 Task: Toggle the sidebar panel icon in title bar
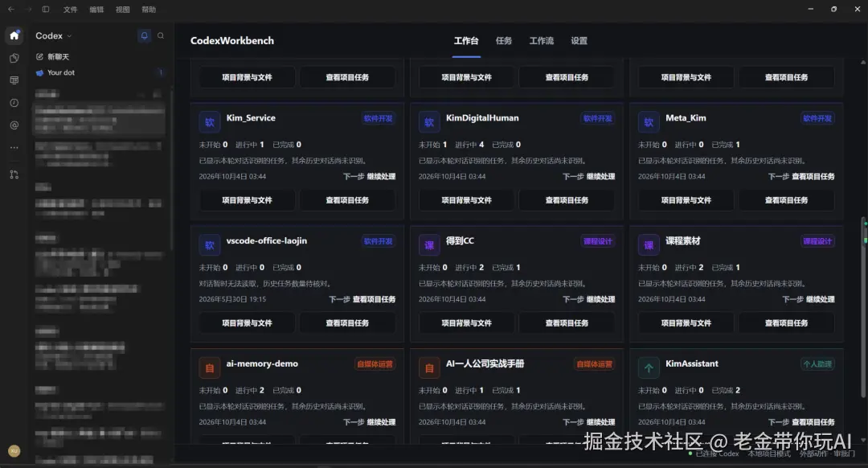coord(46,10)
